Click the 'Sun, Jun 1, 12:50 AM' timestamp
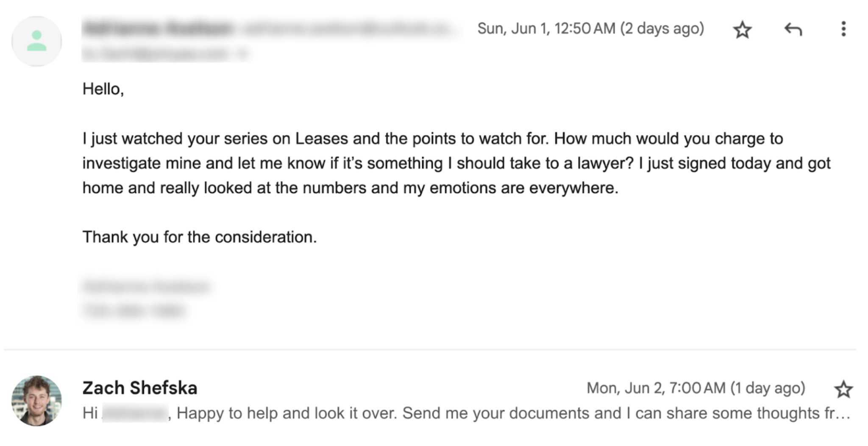This screenshot has height=446, width=868. [590, 29]
